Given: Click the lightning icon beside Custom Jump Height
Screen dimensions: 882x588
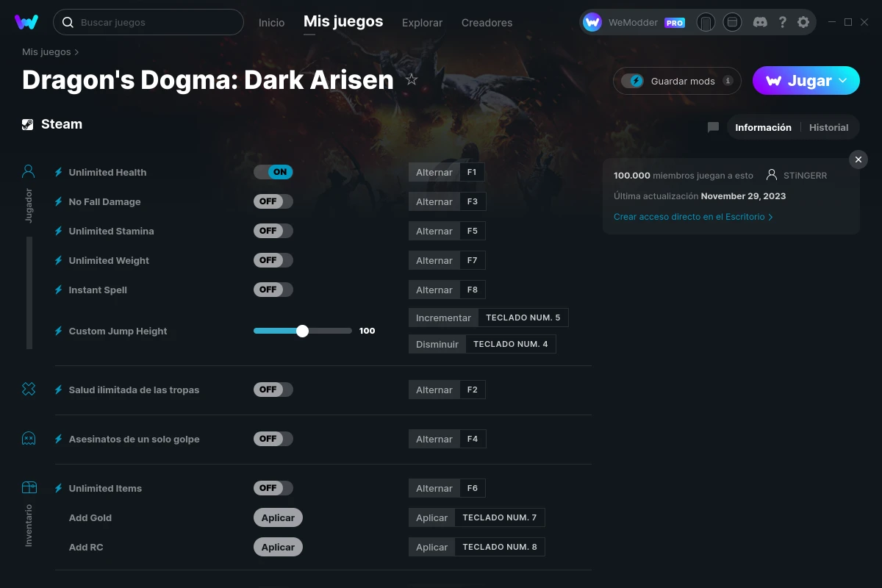Looking at the screenshot, I should (59, 331).
